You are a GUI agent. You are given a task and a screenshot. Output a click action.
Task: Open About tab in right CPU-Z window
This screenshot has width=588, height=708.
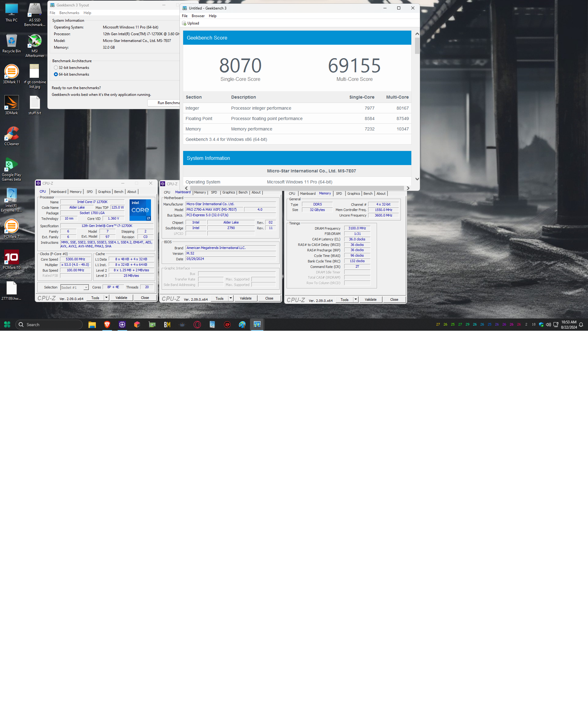(x=381, y=194)
